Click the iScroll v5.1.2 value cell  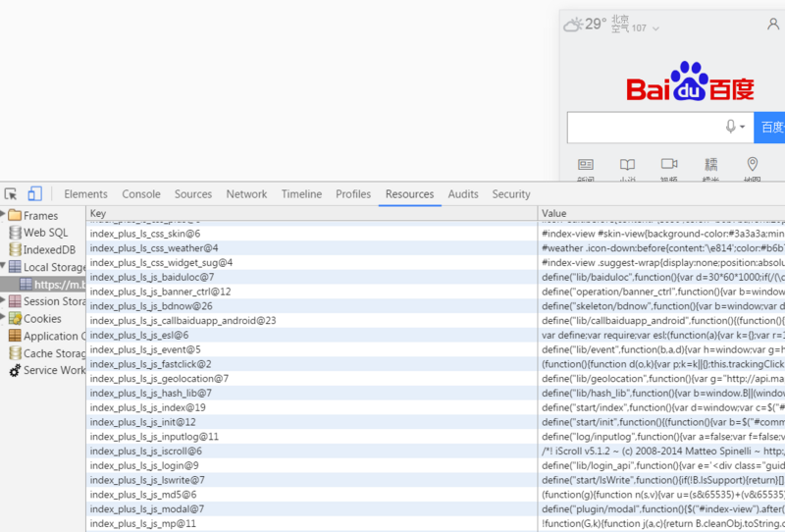click(x=661, y=452)
